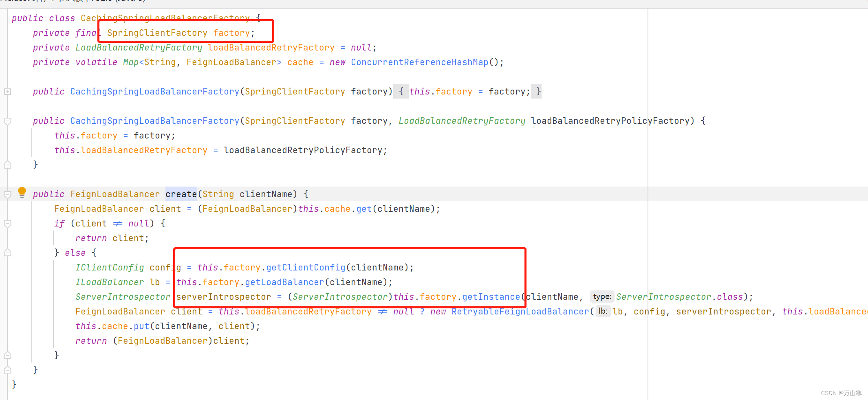Viewport: 868px width, 400px height.
Task: Click 'serverIntrospector' variable in its declaration
Action: 223,297
